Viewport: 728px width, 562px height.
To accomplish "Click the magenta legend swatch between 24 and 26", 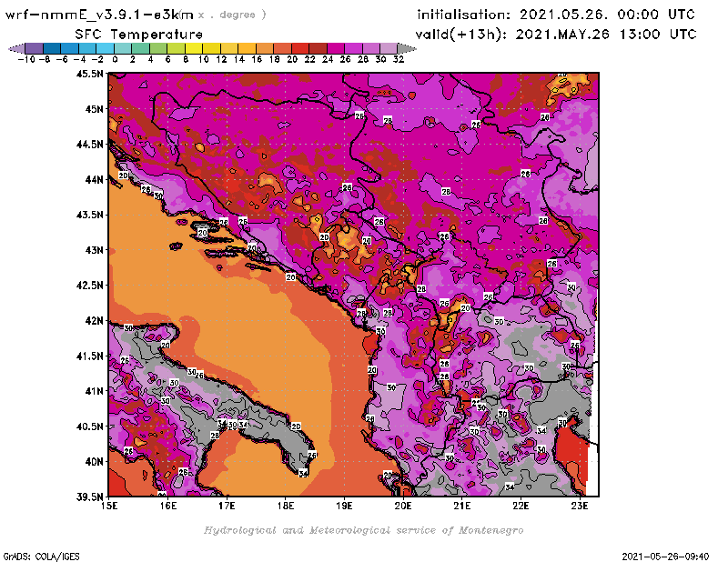I will click(x=336, y=49).
